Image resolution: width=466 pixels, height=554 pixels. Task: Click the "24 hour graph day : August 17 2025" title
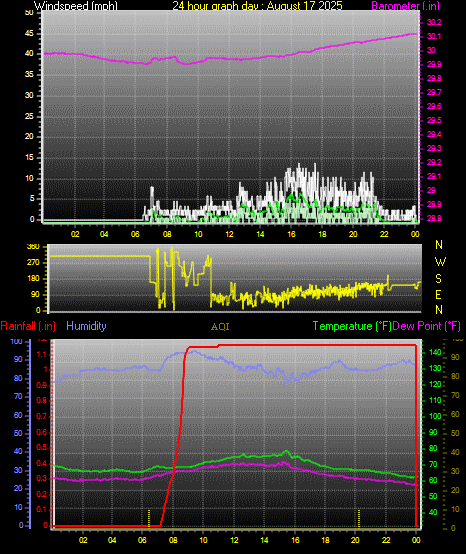point(257,5)
